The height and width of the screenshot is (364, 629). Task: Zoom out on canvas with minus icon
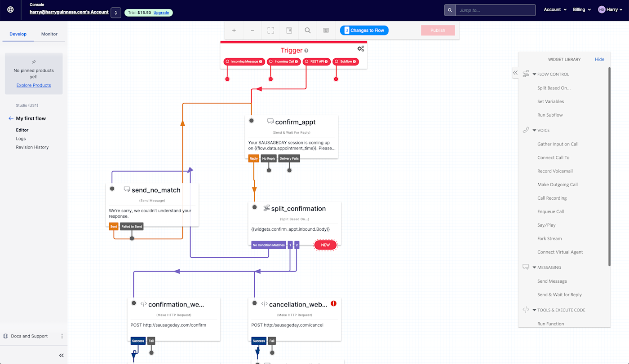pos(252,31)
